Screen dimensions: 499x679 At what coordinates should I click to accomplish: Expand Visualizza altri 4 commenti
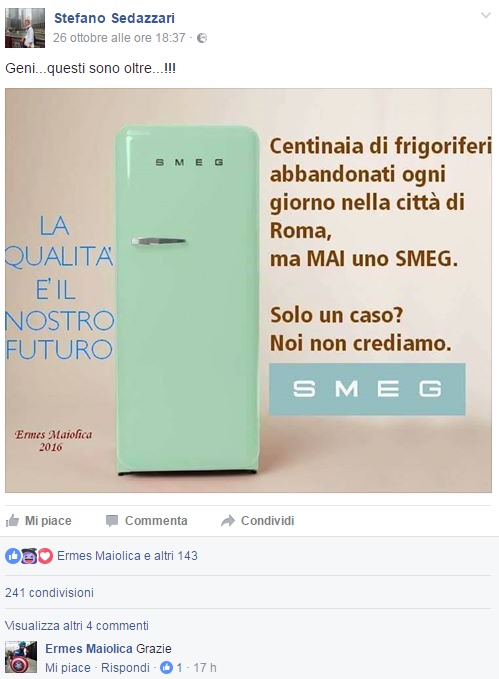77,626
